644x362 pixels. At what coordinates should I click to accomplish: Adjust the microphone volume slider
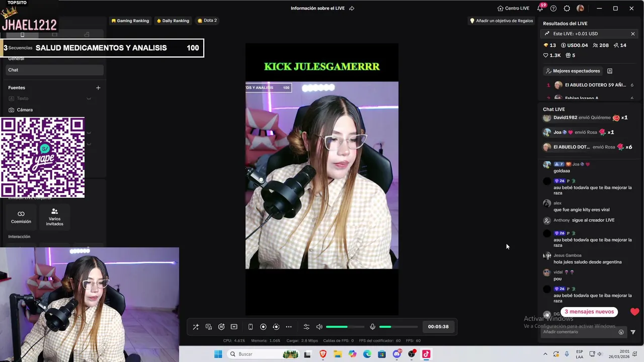tap(397, 327)
